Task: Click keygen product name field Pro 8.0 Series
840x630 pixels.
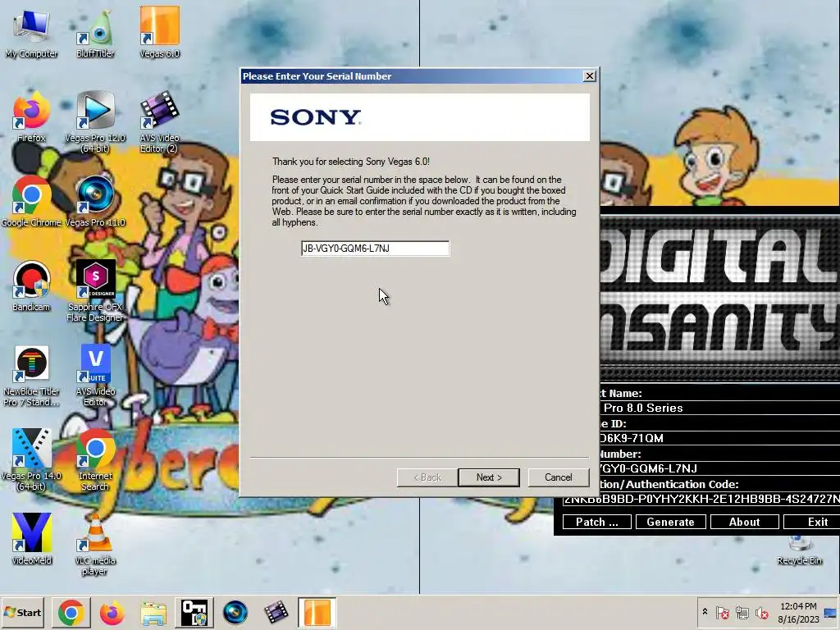Action: pyautogui.click(x=719, y=408)
